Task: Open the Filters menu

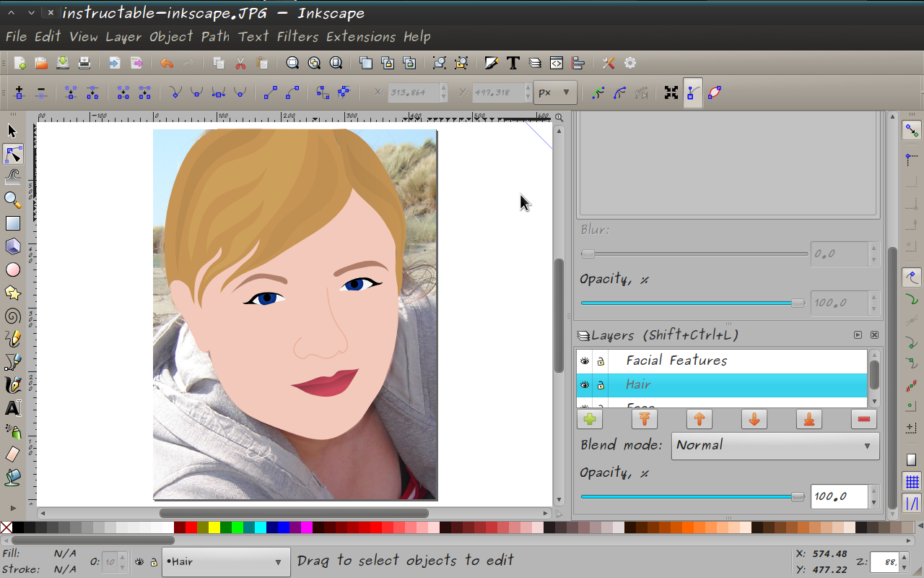Action: (296, 36)
